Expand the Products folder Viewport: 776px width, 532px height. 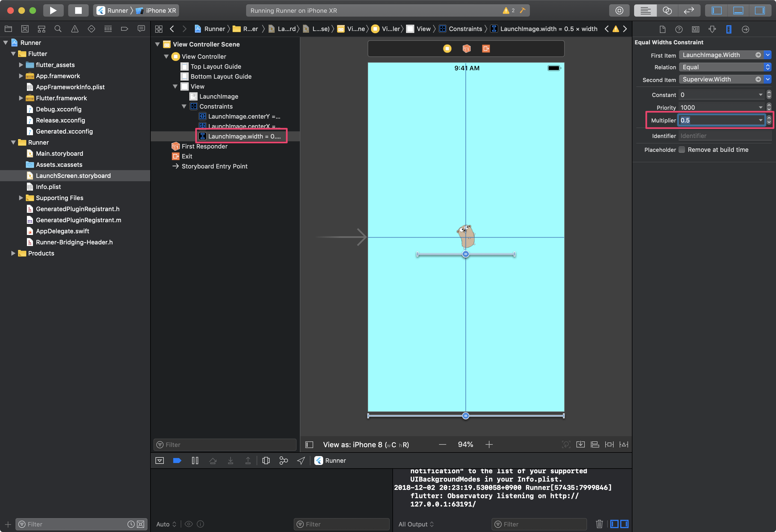tap(13, 253)
